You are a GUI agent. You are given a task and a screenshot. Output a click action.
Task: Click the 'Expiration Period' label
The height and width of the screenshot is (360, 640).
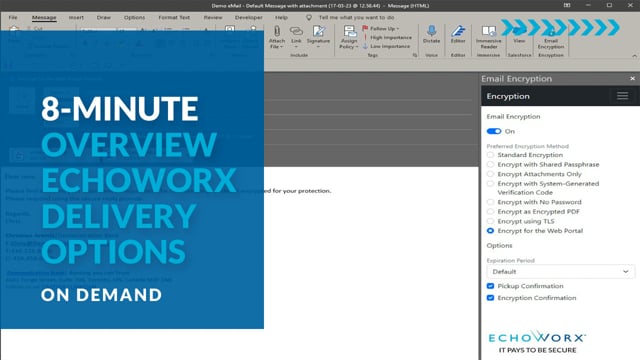coord(510,260)
